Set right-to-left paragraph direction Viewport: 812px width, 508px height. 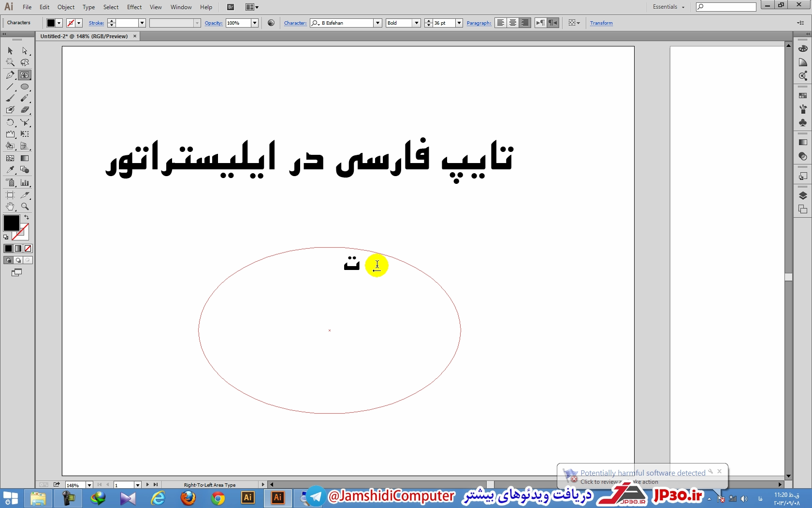click(553, 23)
